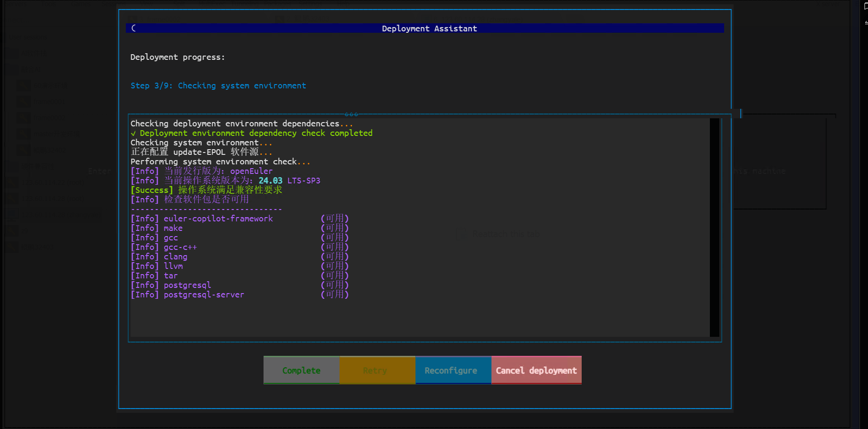Click the clang package entry
Image resolution: width=868 pixels, height=429 pixels.
175,257
